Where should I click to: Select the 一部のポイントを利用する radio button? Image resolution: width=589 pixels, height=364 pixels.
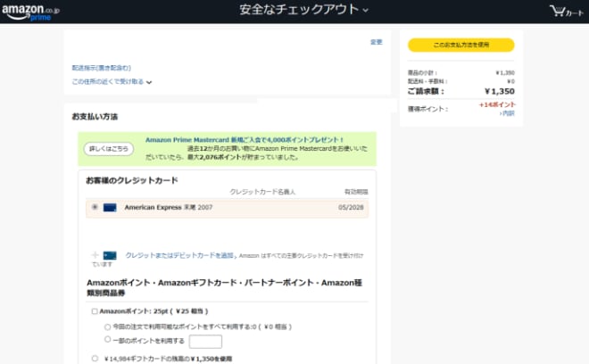point(107,339)
